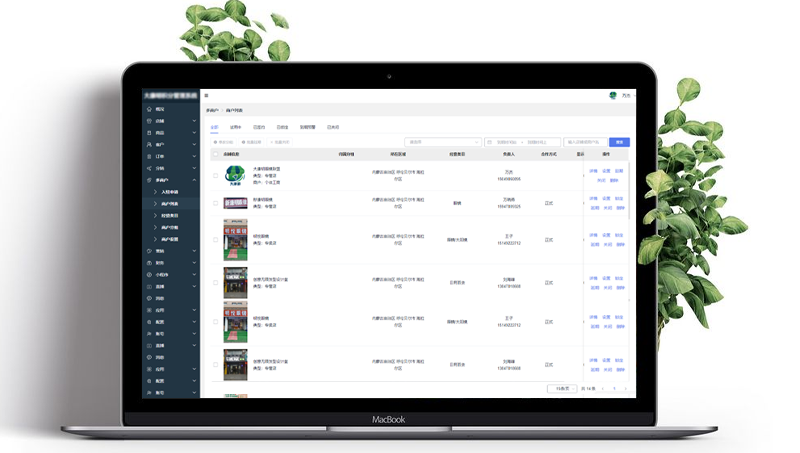Image resolution: width=800 pixels, height=453 pixels.
Task: Switch to the 全部 tab
Action: coord(214,127)
